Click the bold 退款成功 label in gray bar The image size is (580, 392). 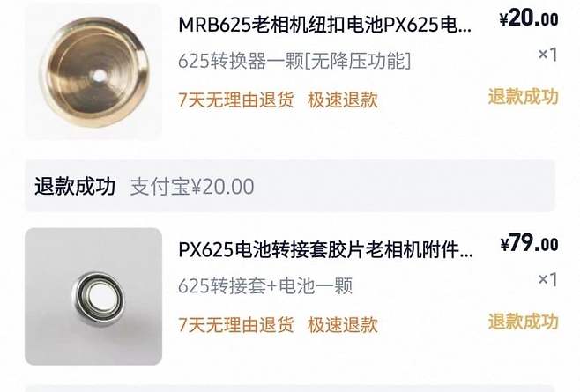(75, 186)
